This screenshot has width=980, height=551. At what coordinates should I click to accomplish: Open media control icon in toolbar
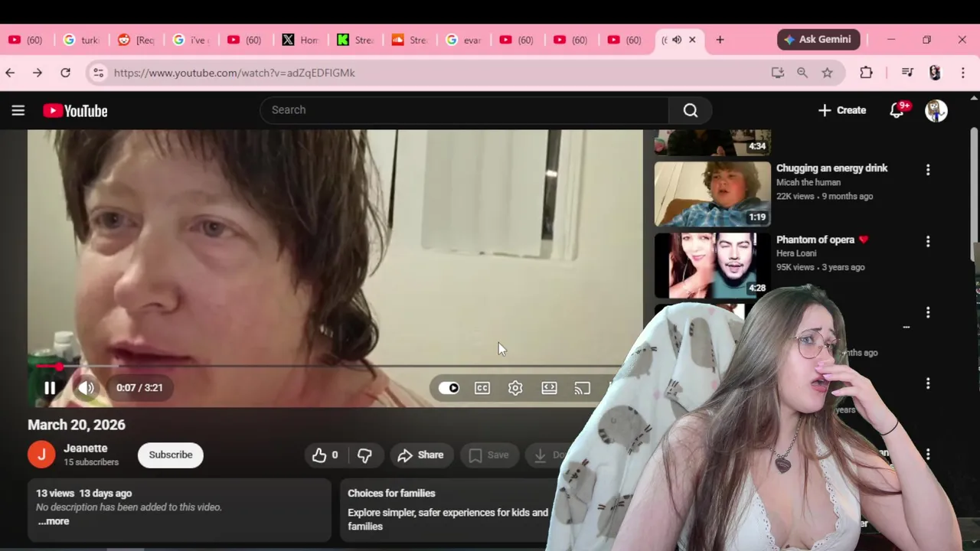(x=907, y=73)
